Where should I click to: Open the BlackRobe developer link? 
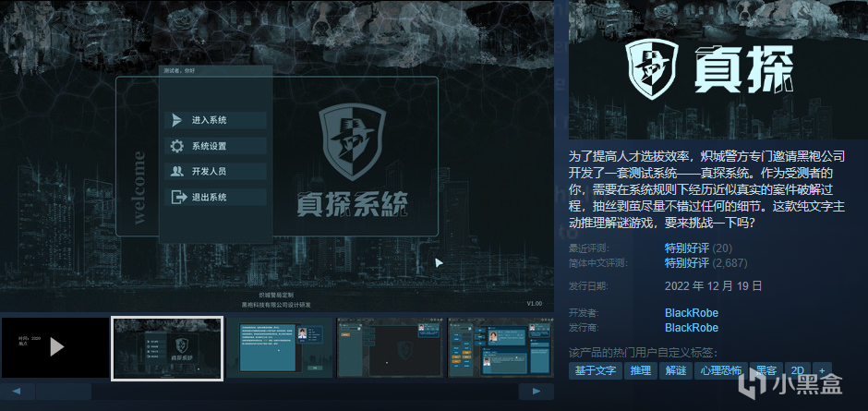click(692, 313)
